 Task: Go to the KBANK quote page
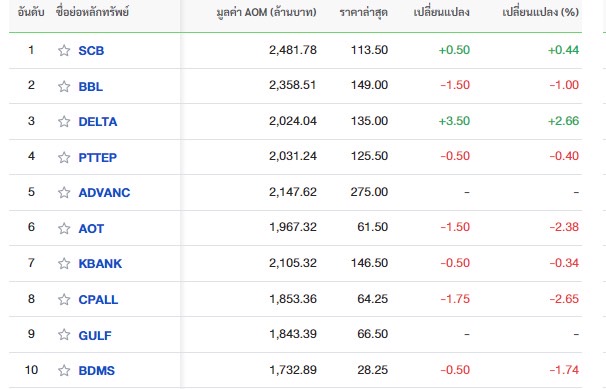[100, 263]
